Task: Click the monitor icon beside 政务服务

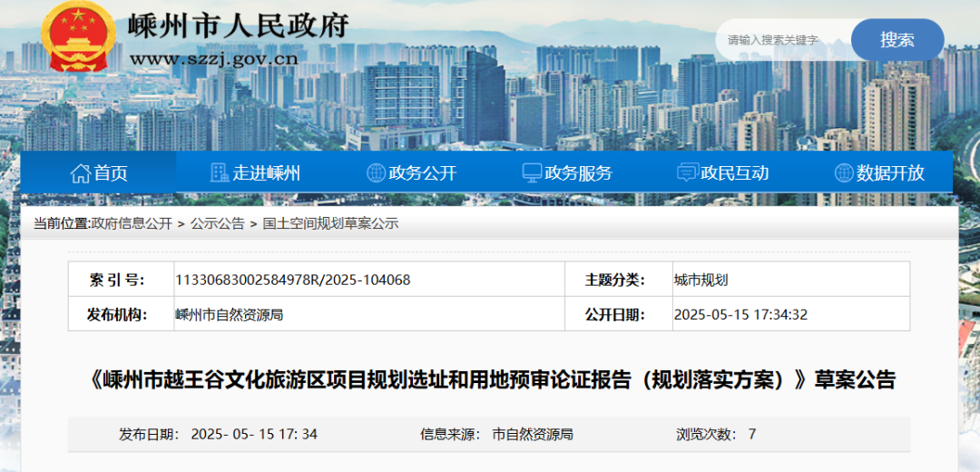Action: click(532, 172)
